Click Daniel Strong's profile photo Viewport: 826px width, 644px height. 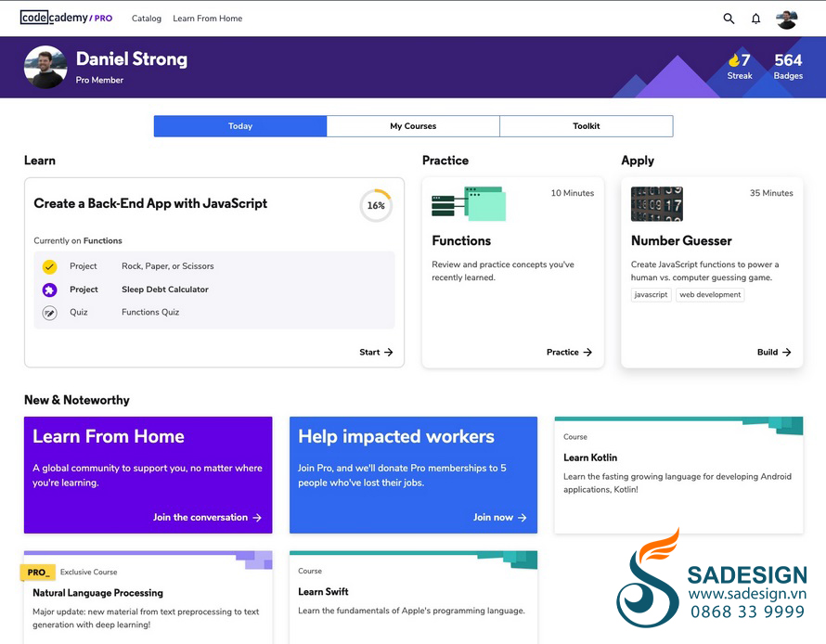[45, 67]
